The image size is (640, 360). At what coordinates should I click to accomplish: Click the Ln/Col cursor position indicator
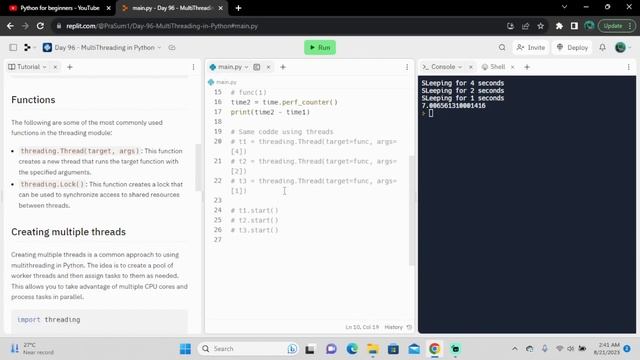tap(362, 327)
